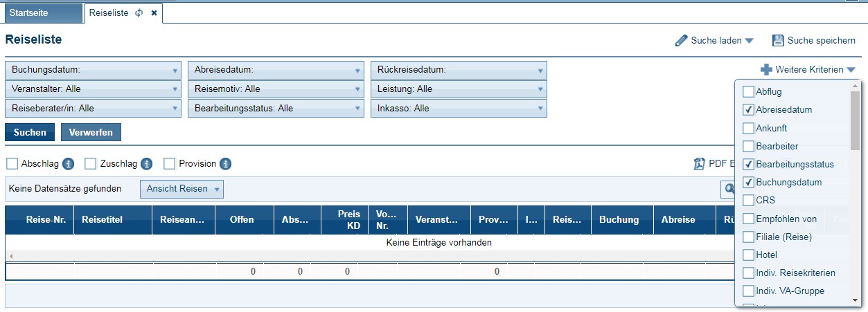Click the info icon next to Abschlag
This screenshot has width=868, height=312.
(x=69, y=164)
